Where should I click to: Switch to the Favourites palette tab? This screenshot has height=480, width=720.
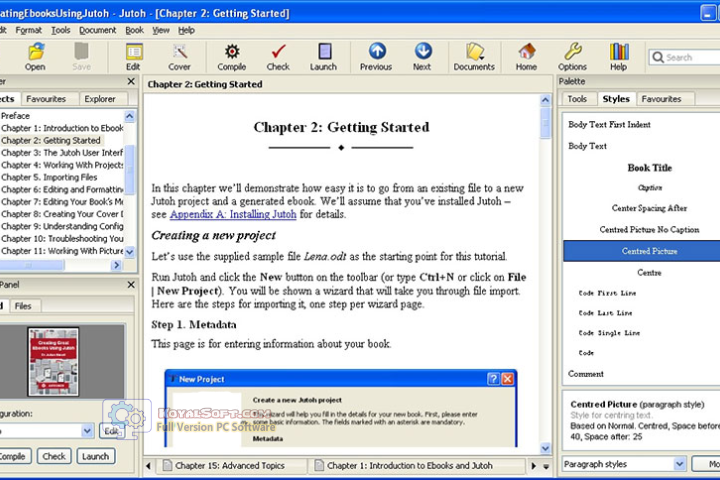[661, 99]
